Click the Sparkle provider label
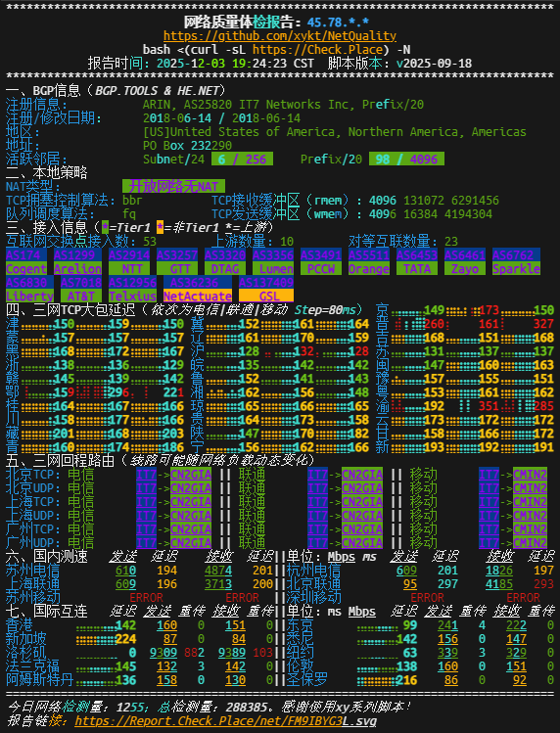Screen dimensions: 560x733 [516, 269]
